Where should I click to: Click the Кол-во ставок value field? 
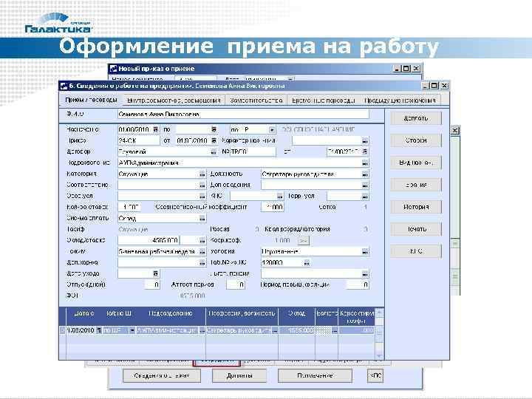[x=129, y=207]
